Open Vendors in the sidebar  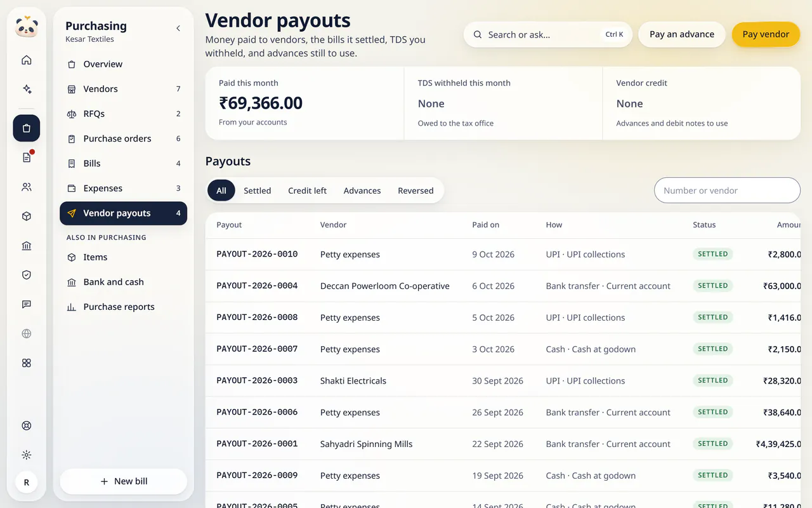tap(123, 89)
